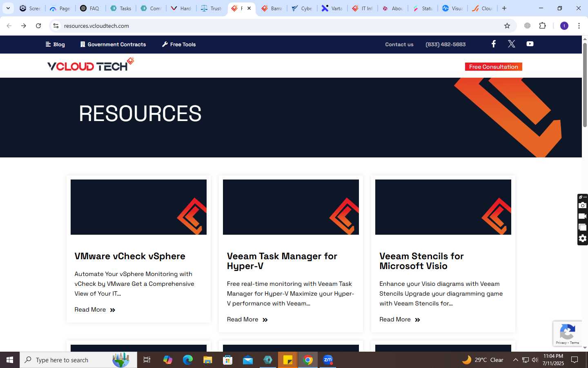Click the Windows taskbar search box
The image size is (588, 368).
pos(78,360)
